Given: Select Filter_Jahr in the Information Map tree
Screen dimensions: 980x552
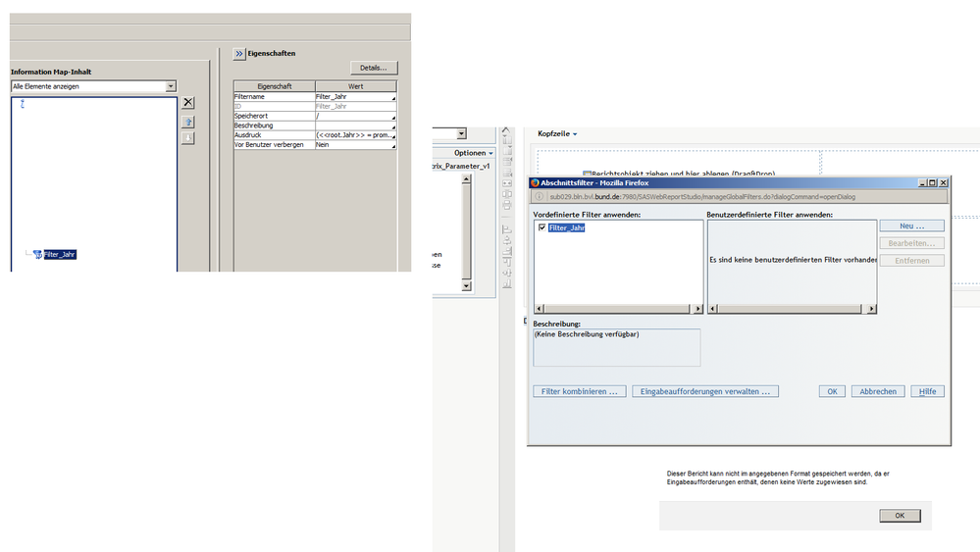Looking at the screenshot, I should (x=60, y=254).
